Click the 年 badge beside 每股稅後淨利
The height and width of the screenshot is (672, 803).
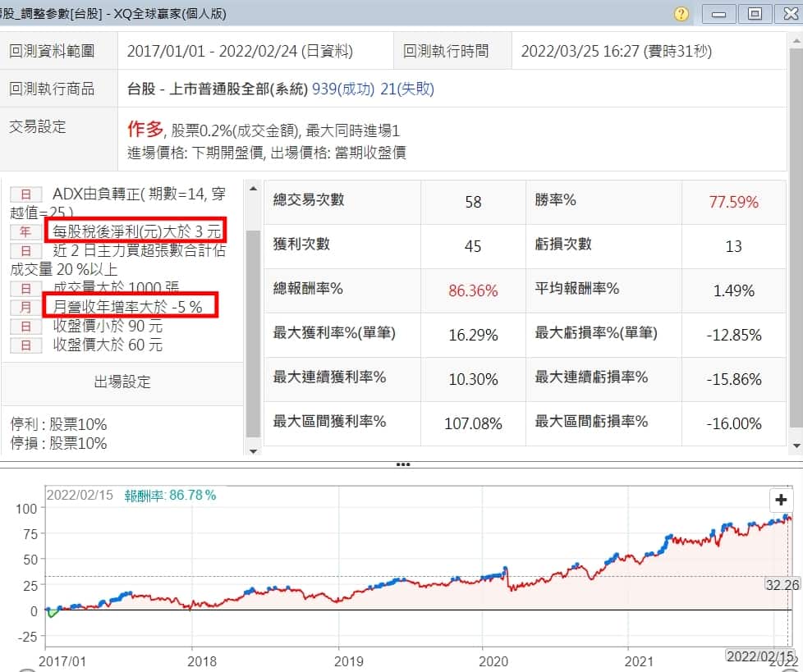(x=25, y=232)
